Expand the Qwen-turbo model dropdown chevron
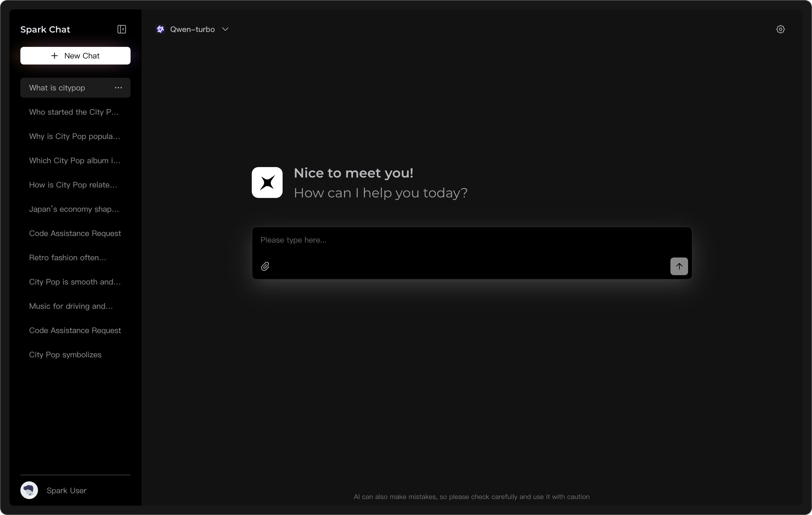Image resolution: width=812 pixels, height=515 pixels. tap(225, 29)
